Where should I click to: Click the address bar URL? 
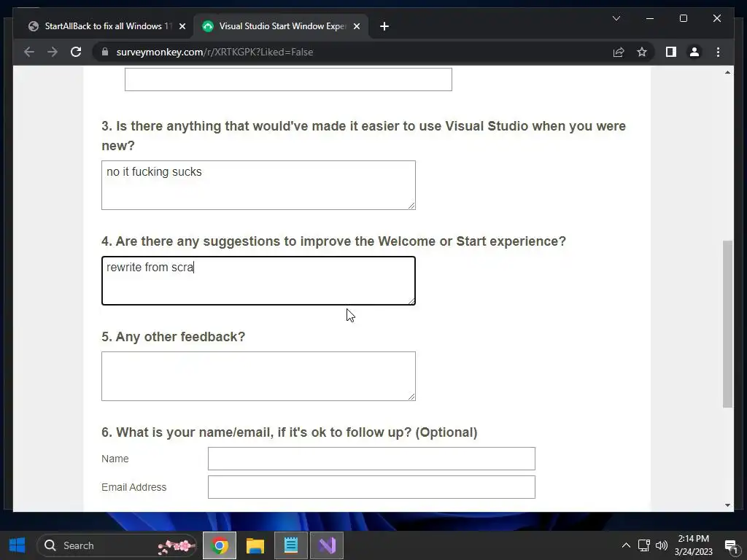[x=214, y=52]
